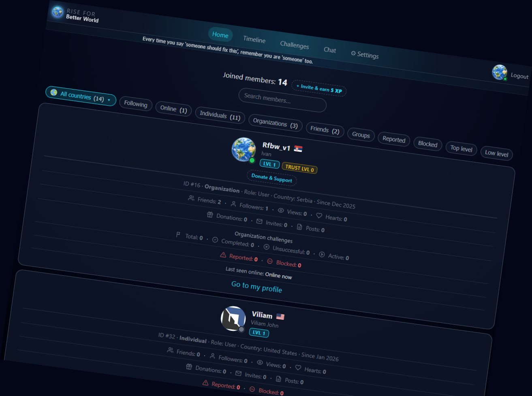Click the Serbia flag next to Rfbw_v1

[x=298, y=149]
